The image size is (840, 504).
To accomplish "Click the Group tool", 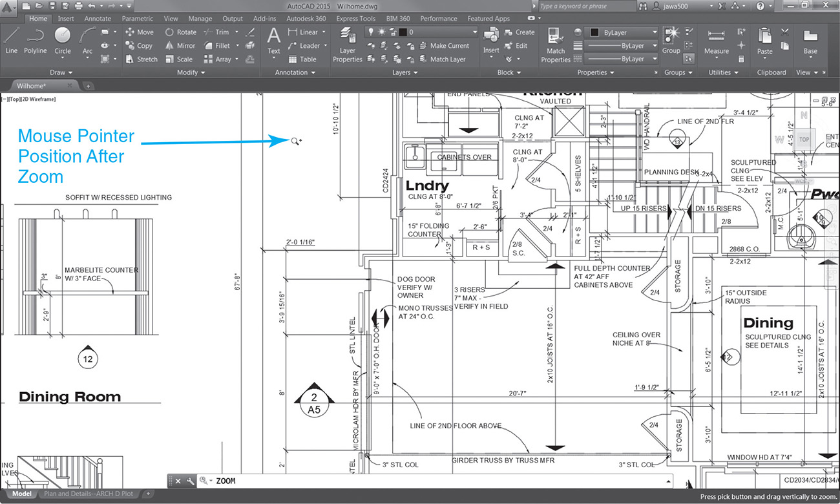I will 671,40.
